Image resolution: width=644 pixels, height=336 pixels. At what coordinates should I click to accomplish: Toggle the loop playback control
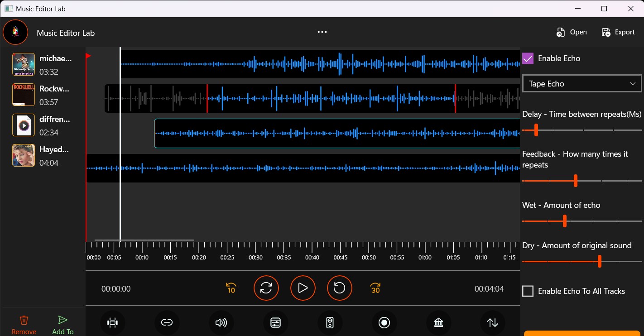coord(266,288)
